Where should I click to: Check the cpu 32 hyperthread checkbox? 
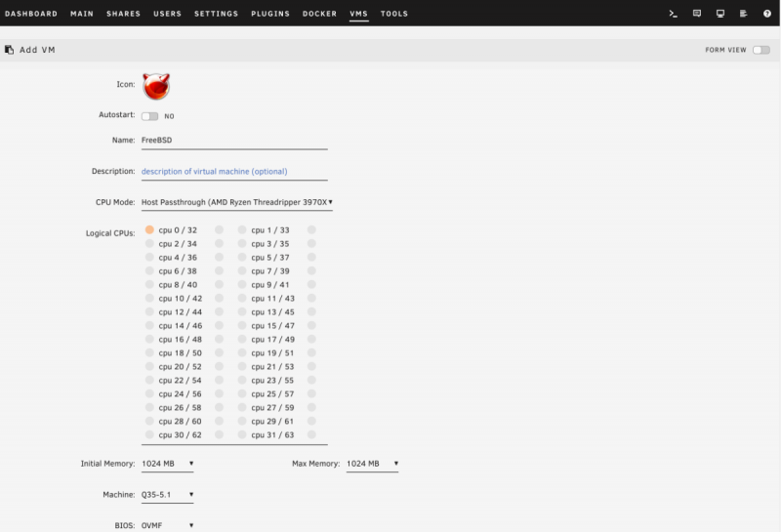tap(219, 229)
